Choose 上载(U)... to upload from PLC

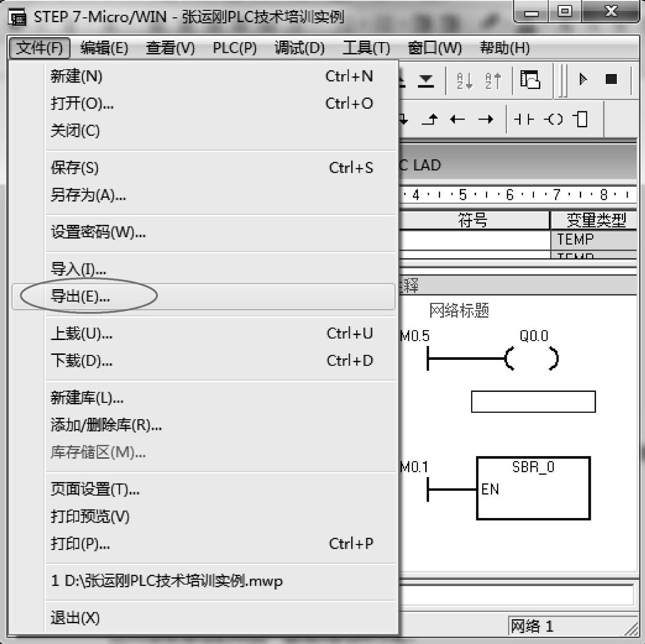(203, 333)
